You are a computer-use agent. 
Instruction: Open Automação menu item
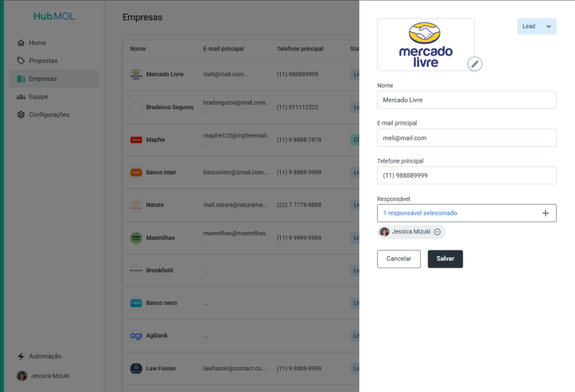pos(54,356)
